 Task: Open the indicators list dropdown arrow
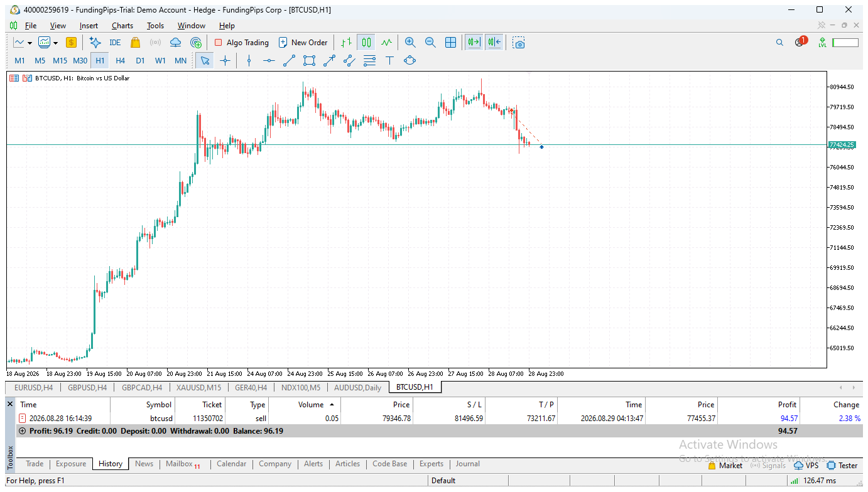tap(55, 43)
